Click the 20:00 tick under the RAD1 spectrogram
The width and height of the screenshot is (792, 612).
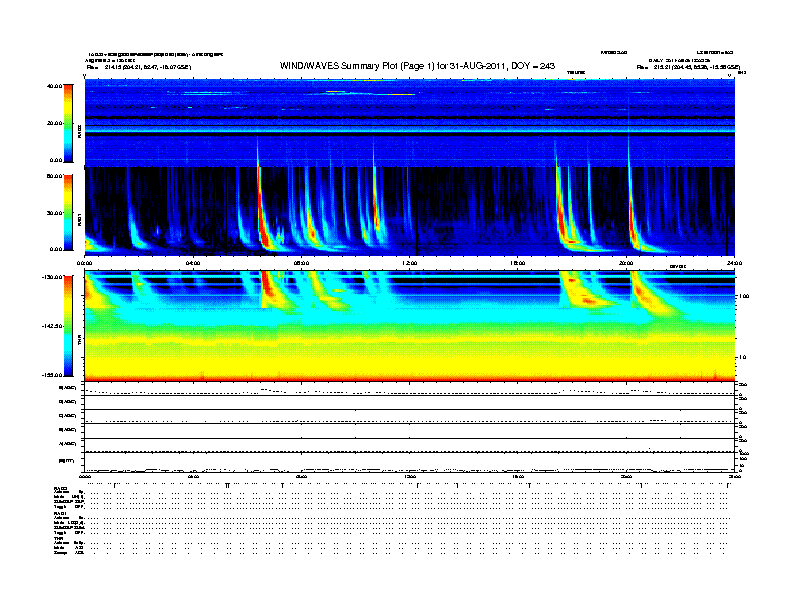click(x=626, y=263)
